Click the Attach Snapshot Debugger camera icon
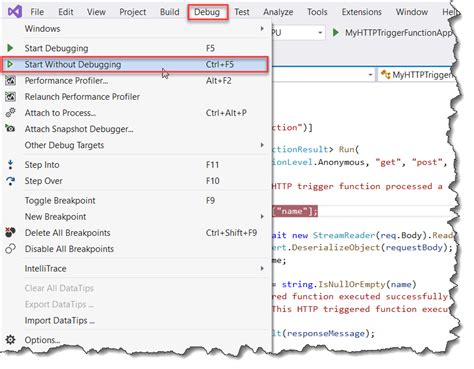 [10, 128]
